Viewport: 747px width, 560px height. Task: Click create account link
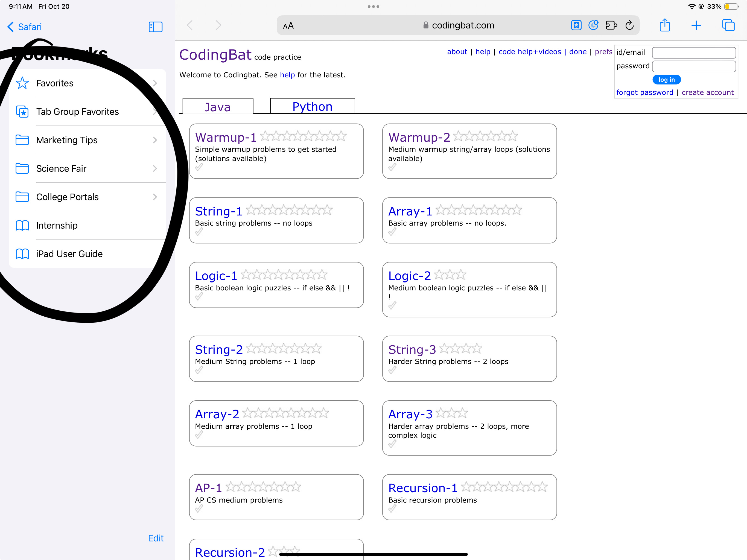click(707, 92)
